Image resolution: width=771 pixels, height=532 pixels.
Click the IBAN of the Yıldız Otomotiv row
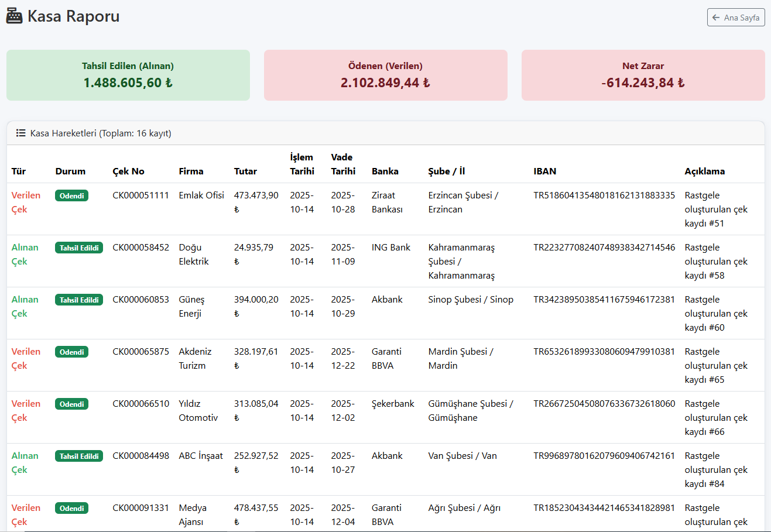(x=604, y=404)
